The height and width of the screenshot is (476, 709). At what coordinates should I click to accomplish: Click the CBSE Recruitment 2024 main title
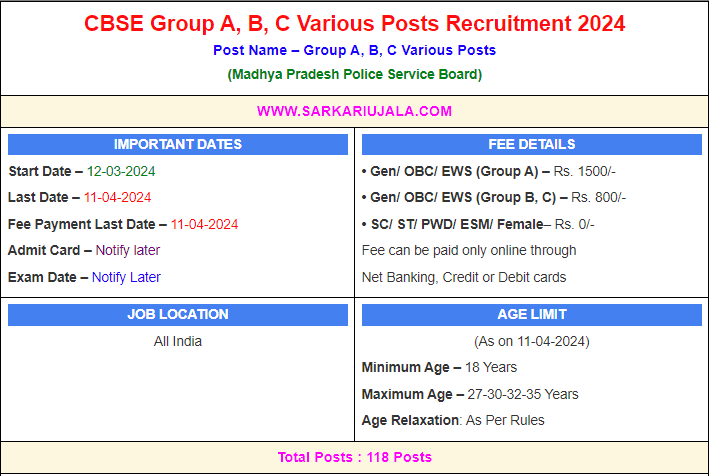tap(354, 23)
